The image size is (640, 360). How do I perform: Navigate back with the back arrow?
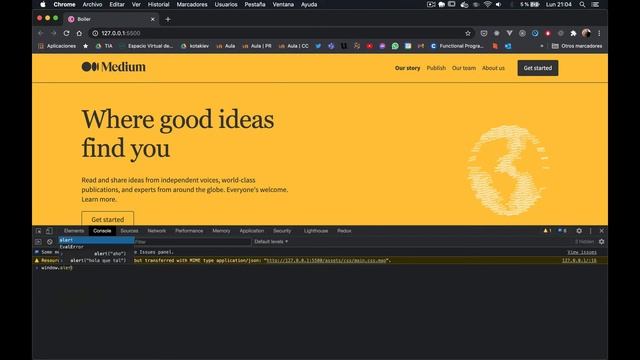[x=40, y=33]
